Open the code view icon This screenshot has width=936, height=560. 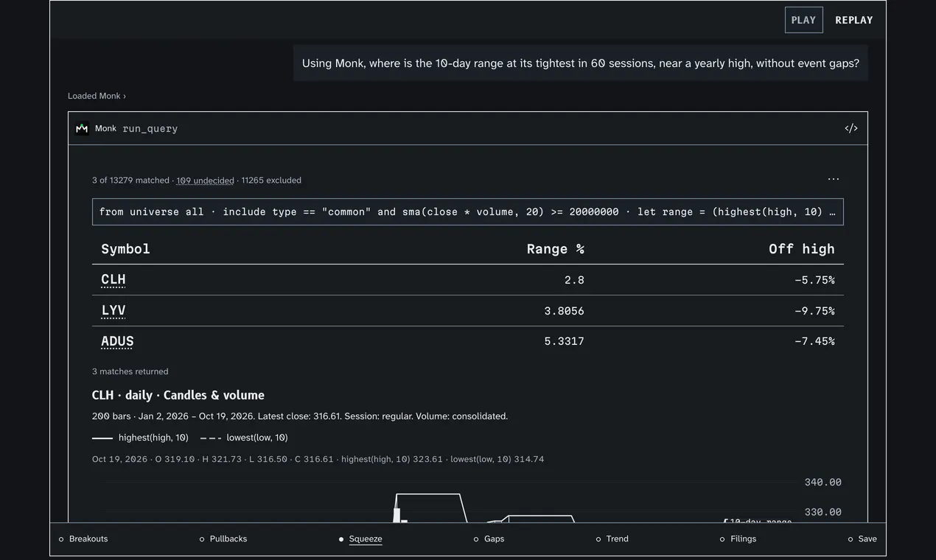click(851, 128)
